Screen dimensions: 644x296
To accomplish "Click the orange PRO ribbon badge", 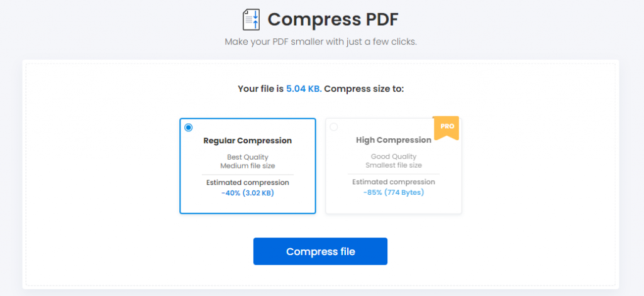I will [447, 126].
